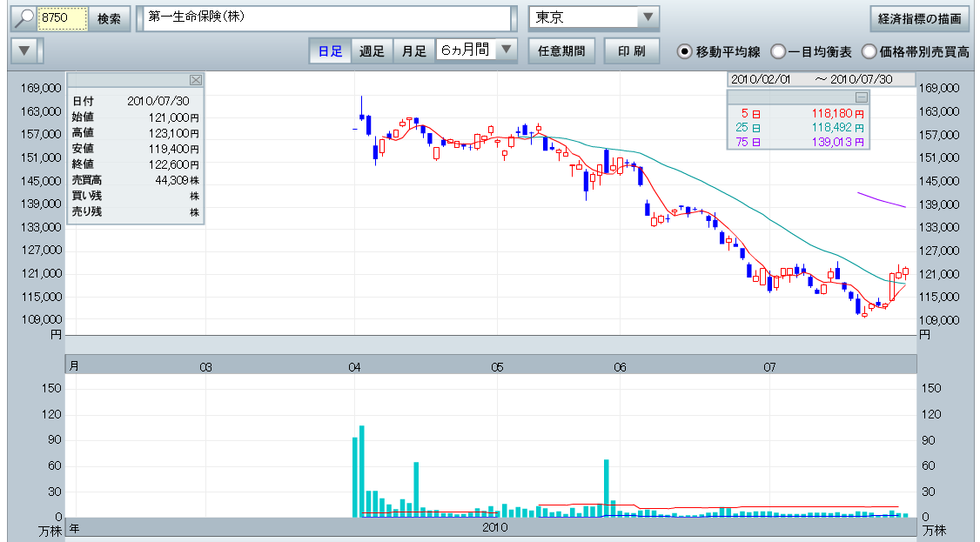The height and width of the screenshot is (542, 980).
Task: Open 経済指標の描画 economic indicators
Action: [x=919, y=18]
